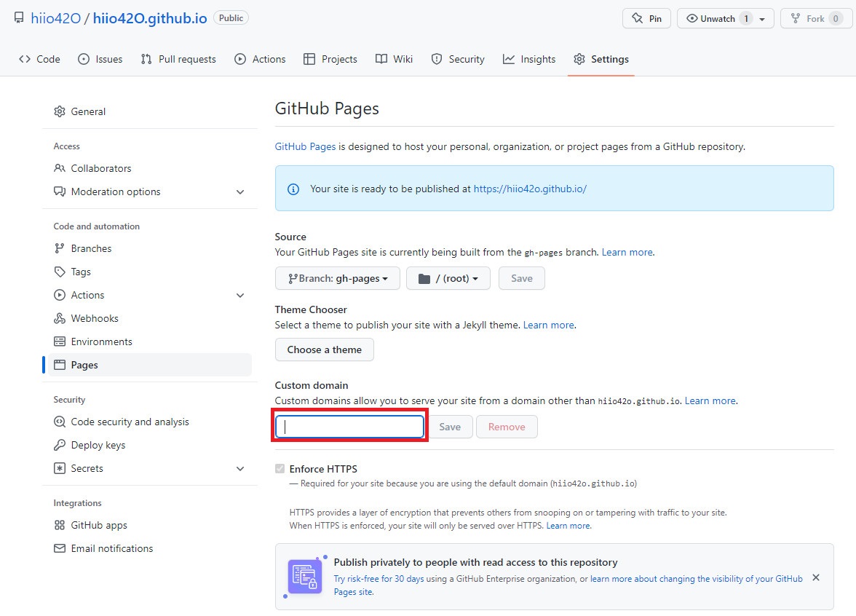This screenshot has height=616, width=856.
Task: Click the Remove custom domain button
Action: (x=507, y=427)
